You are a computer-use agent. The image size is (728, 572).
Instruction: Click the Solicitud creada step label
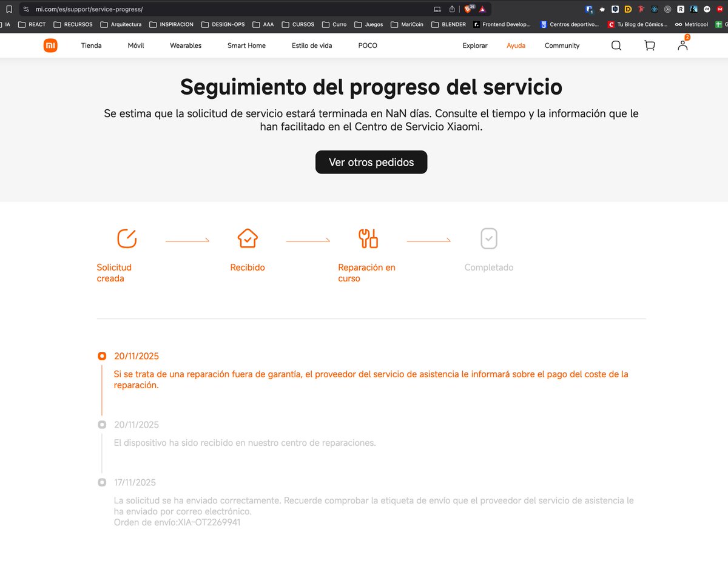tap(114, 273)
